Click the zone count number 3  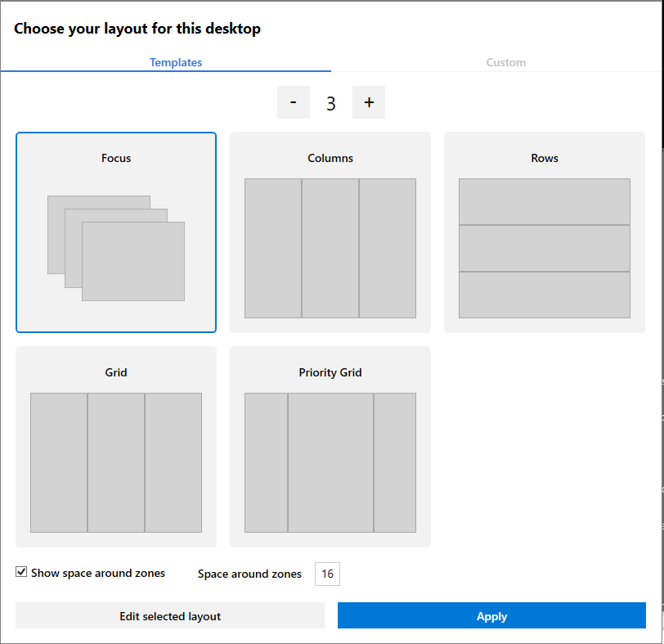pos(330,103)
